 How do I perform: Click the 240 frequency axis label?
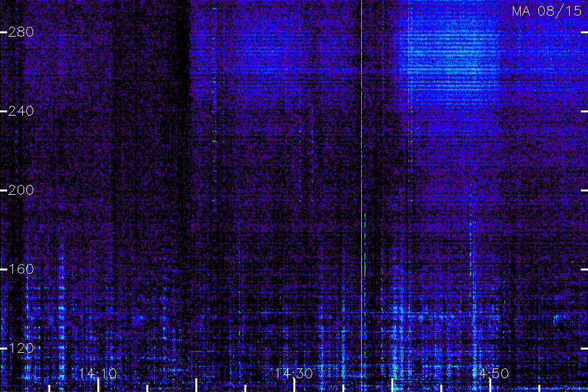click(21, 111)
